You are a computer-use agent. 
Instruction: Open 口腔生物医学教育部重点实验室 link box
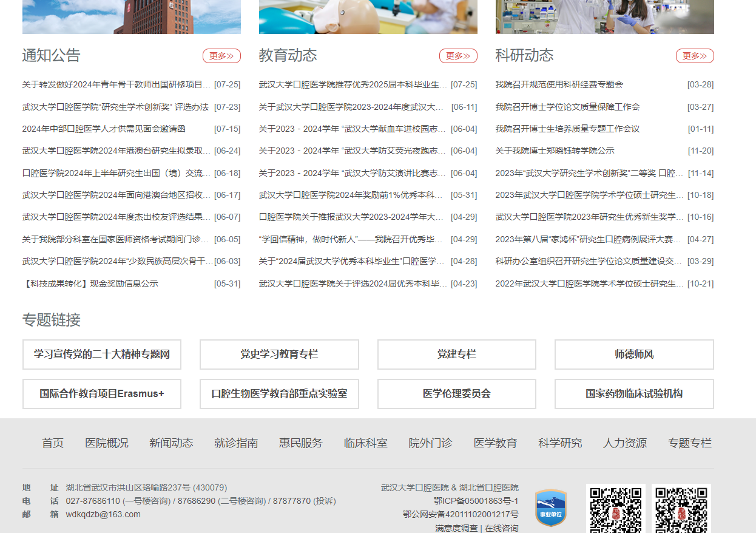click(279, 394)
